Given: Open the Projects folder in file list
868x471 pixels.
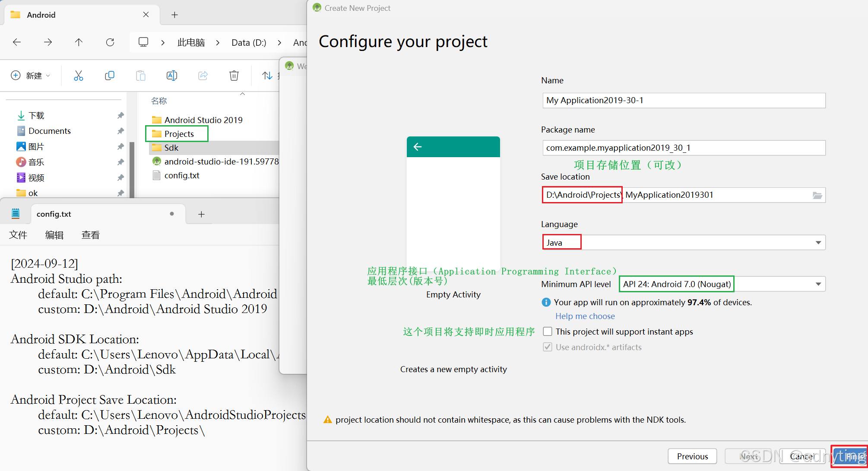Looking at the screenshot, I should [179, 134].
